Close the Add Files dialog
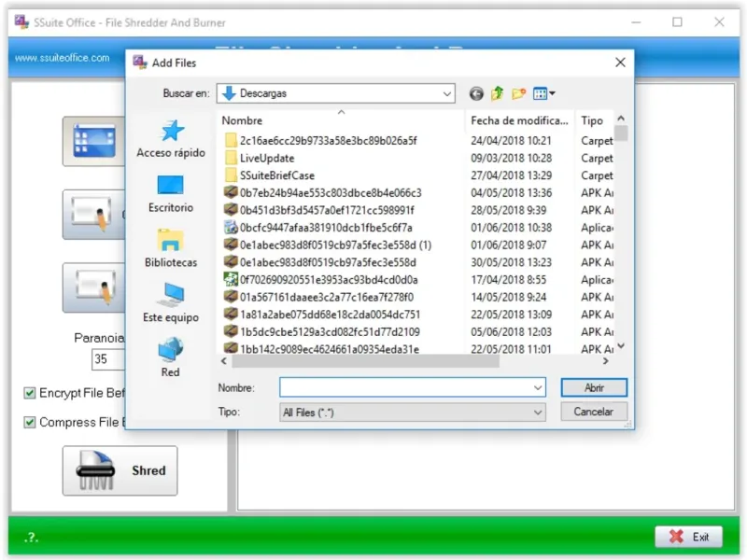Image resolution: width=747 pixels, height=560 pixels. (x=620, y=63)
